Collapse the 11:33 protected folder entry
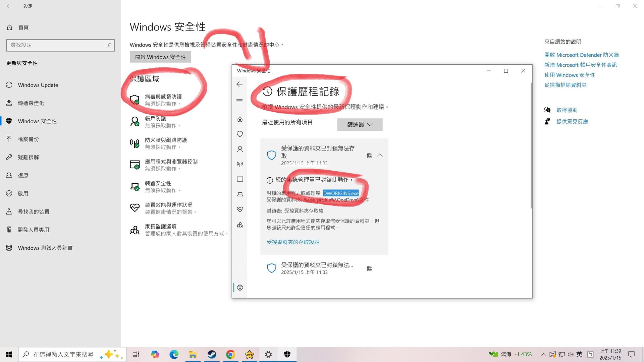The height and width of the screenshot is (362, 644). [380, 155]
